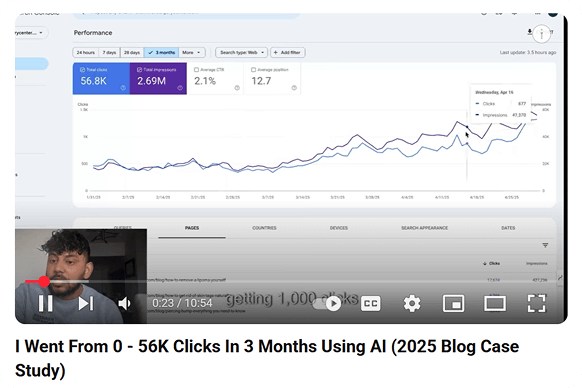Switch to the Devices tab
Image resolution: width=582 pixels, height=388 pixels.
pyautogui.click(x=339, y=228)
